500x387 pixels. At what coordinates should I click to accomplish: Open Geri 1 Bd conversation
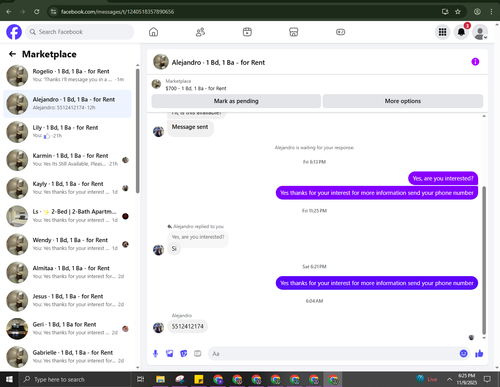pyautogui.click(x=67, y=329)
